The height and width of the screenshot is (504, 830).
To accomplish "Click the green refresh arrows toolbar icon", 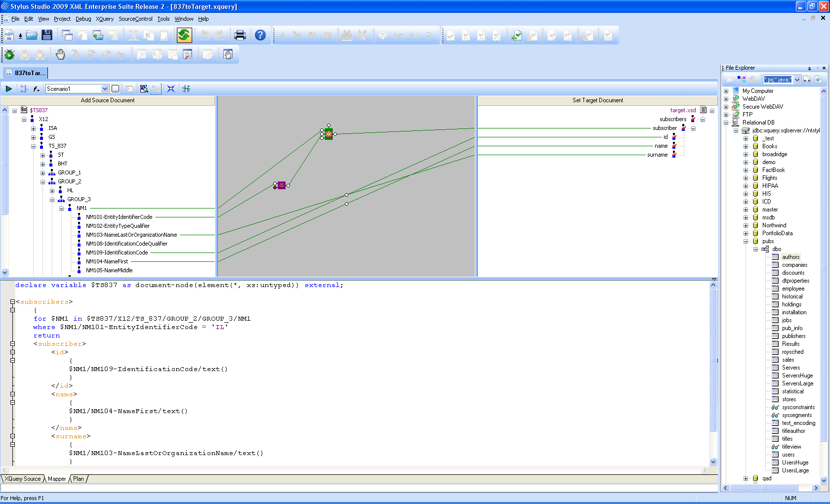I will tap(184, 35).
